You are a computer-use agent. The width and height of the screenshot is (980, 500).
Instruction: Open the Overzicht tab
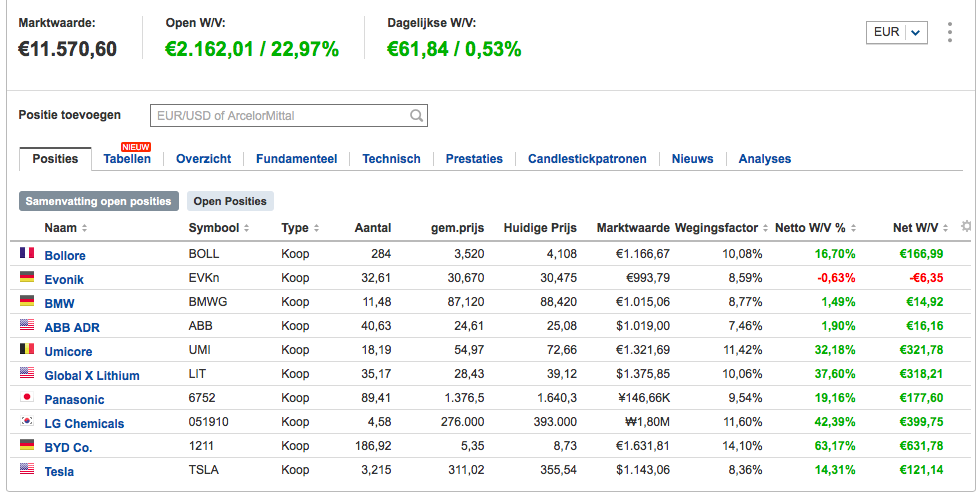[203, 159]
